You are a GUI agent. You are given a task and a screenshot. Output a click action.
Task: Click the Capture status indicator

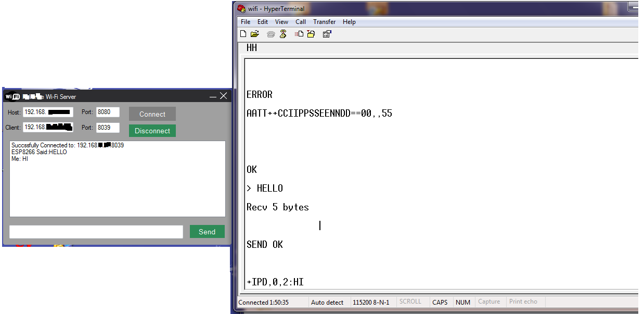pos(489,302)
